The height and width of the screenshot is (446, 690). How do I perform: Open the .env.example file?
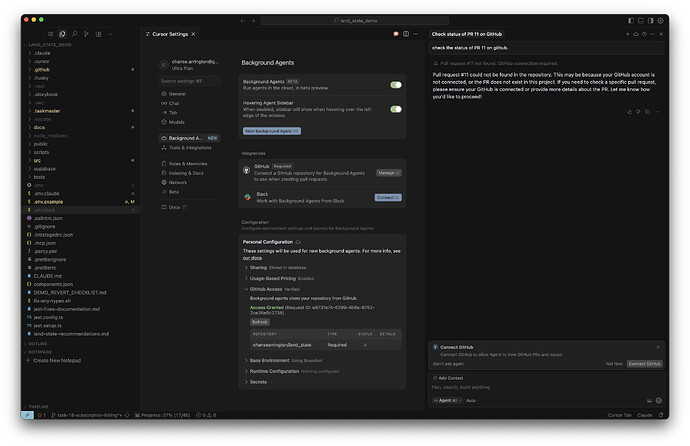tap(48, 202)
